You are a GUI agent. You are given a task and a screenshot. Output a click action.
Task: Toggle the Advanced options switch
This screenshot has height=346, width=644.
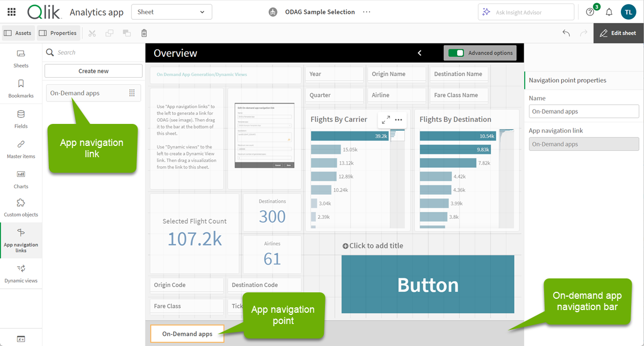pyautogui.click(x=456, y=53)
